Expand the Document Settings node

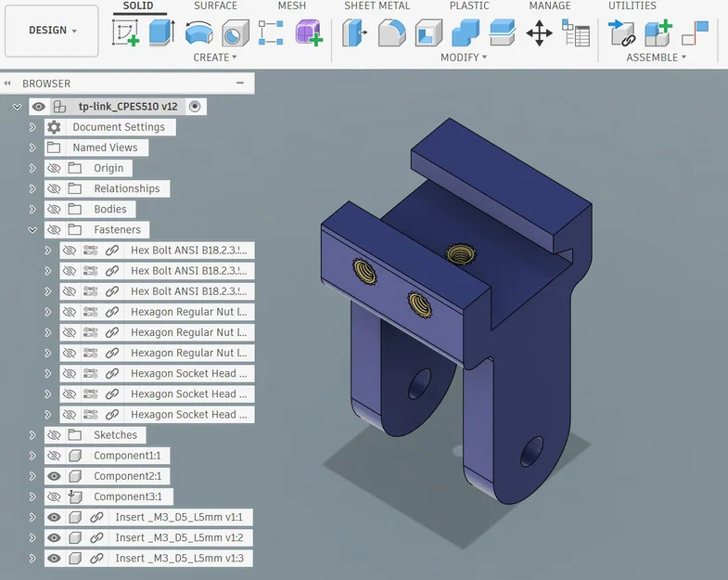pos(32,127)
